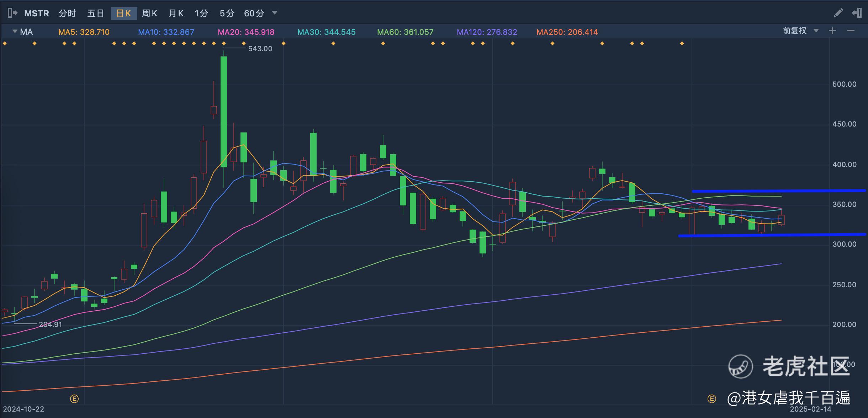The height and width of the screenshot is (418, 868).
Task: Select the 1分 interval
Action: (x=201, y=14)
